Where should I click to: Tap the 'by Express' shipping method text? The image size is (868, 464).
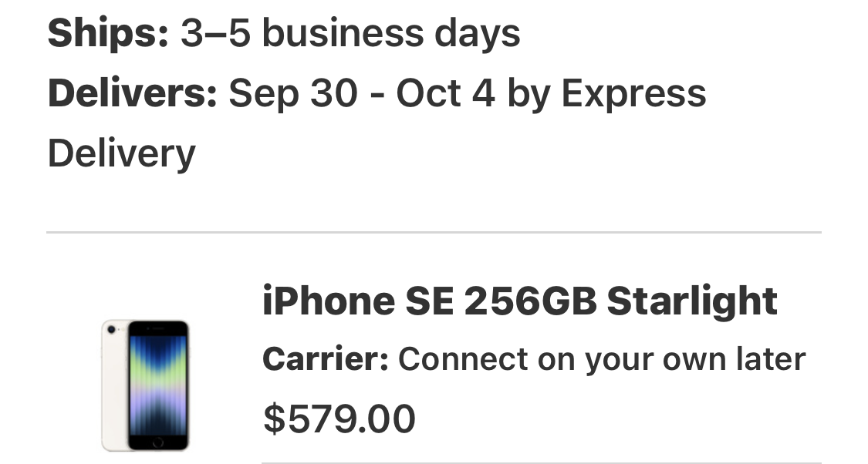[x=606, y=93]
